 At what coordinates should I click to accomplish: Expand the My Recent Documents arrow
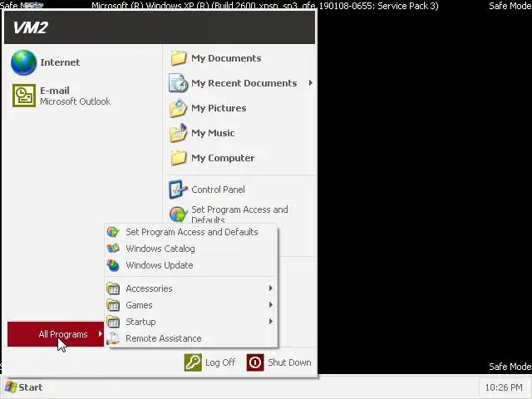click(310, 83)
